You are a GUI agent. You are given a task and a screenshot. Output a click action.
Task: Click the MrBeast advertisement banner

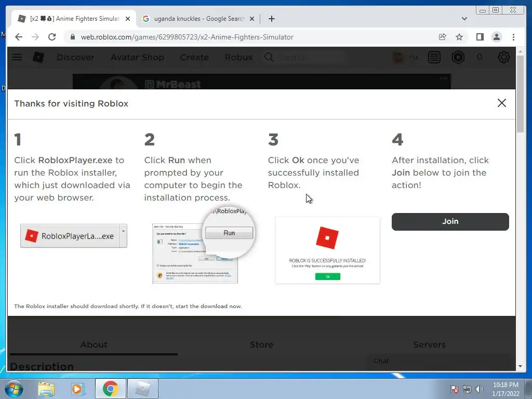262,82
